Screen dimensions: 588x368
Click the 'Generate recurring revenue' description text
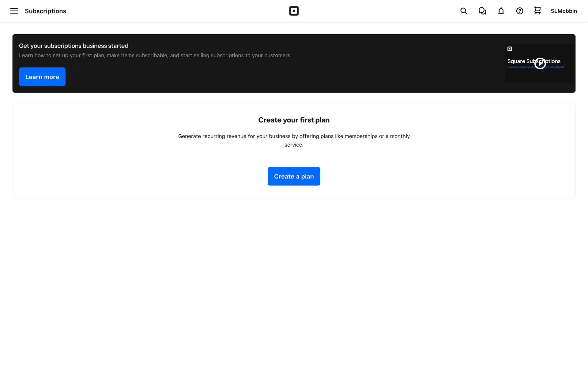tap(294, 136)
